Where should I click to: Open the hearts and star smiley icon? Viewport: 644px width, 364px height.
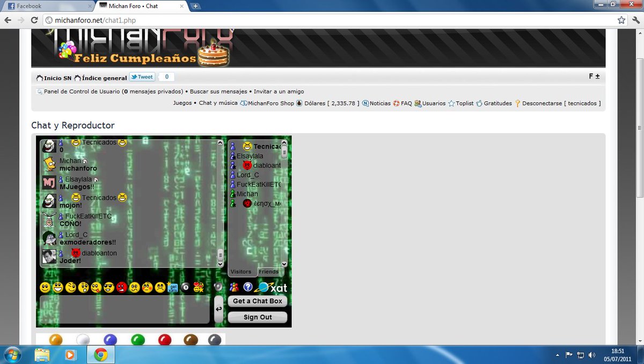pos(199,287)
